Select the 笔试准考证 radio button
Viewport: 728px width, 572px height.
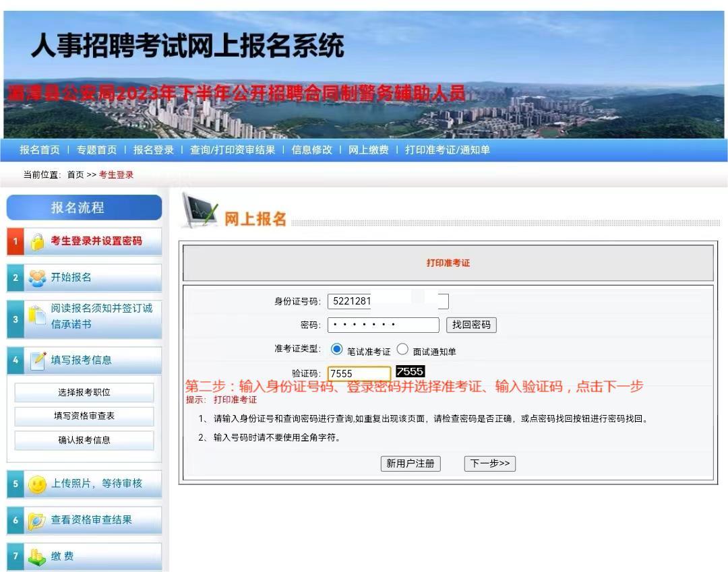pos(337,350)
